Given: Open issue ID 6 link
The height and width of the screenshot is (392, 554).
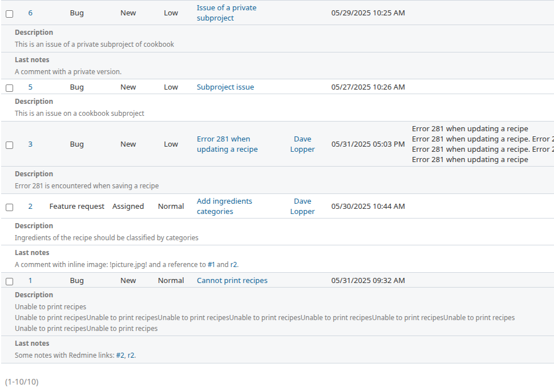Looking at the screenshot, I should click(30, 13).
